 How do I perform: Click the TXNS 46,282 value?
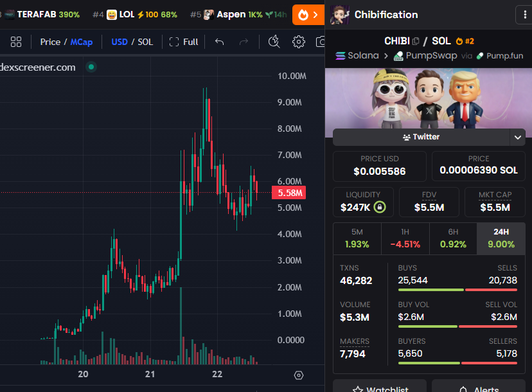coord(356,281)
